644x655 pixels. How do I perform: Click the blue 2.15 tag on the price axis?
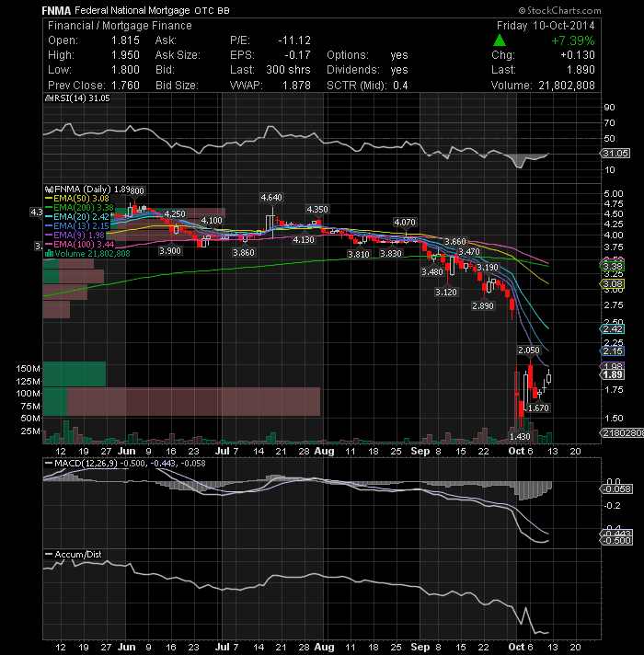pos(612,350)
